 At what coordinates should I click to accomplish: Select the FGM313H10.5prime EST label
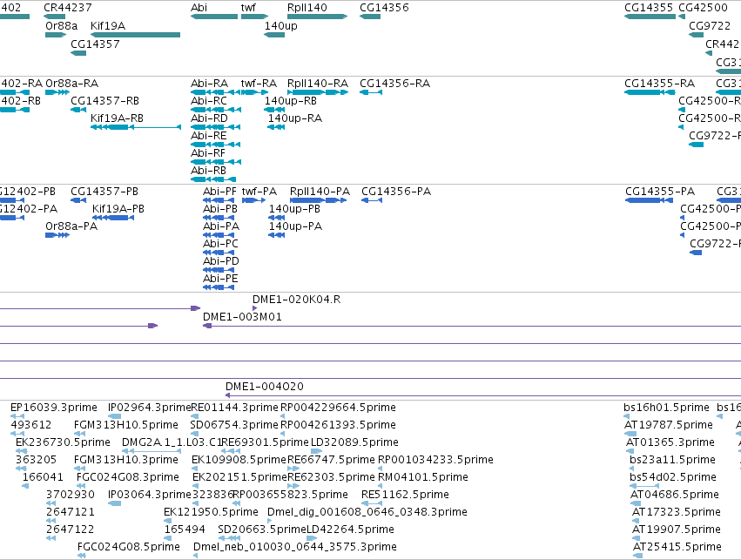[x=126, y=425]
